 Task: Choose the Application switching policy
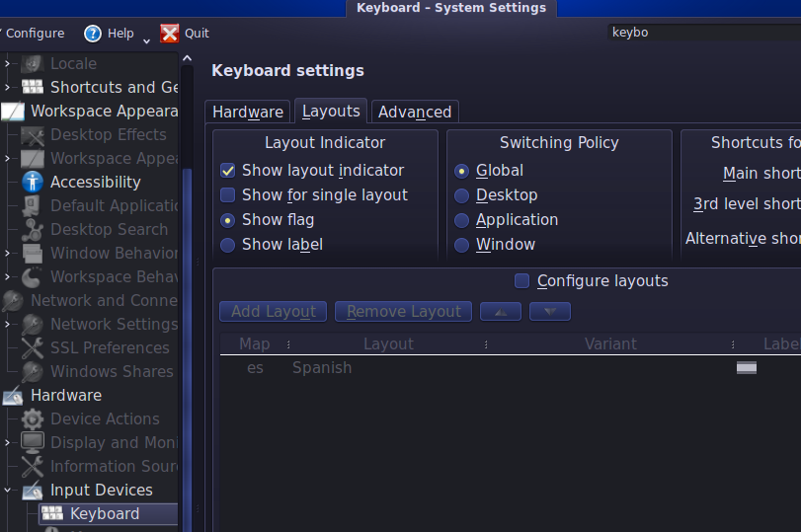[x=461, y=220]
